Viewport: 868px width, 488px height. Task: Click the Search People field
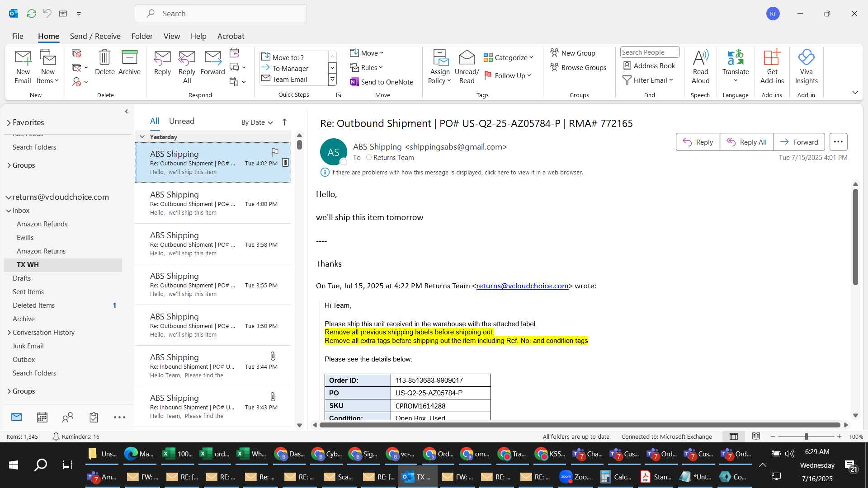pyautogui.click(x=650, y=52)
